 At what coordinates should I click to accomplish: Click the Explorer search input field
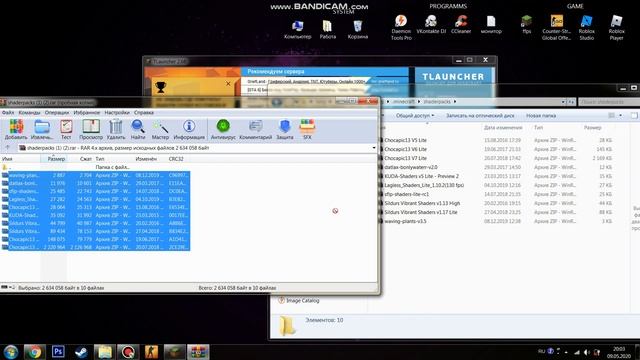(x=609, y=102)
